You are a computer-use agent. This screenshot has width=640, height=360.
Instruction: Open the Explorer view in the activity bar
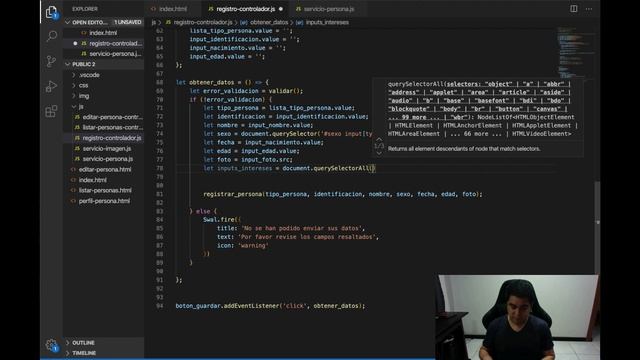51,13
